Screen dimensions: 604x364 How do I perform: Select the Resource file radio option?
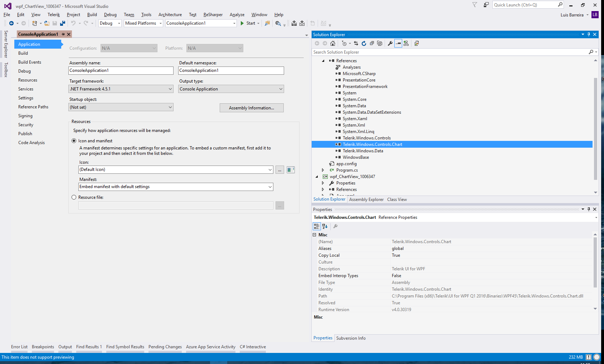(x=74, y=197)
